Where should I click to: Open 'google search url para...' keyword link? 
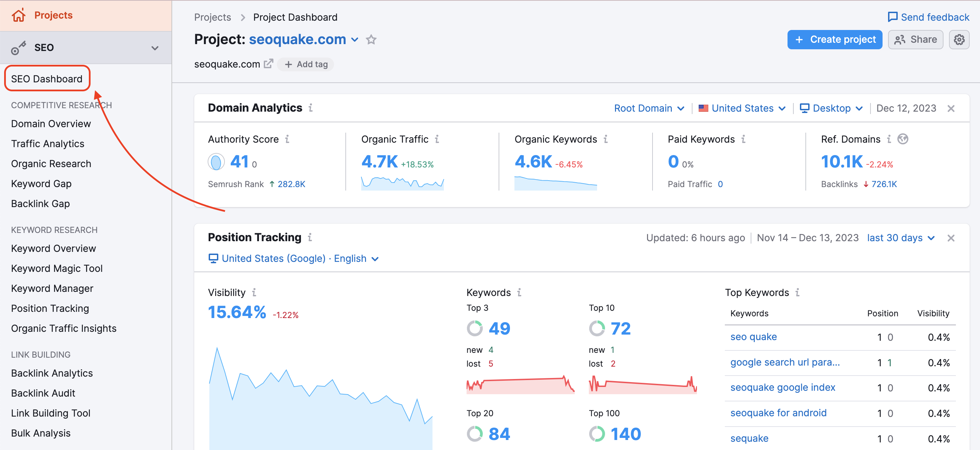pyautogui.click(x=785, y=362)
